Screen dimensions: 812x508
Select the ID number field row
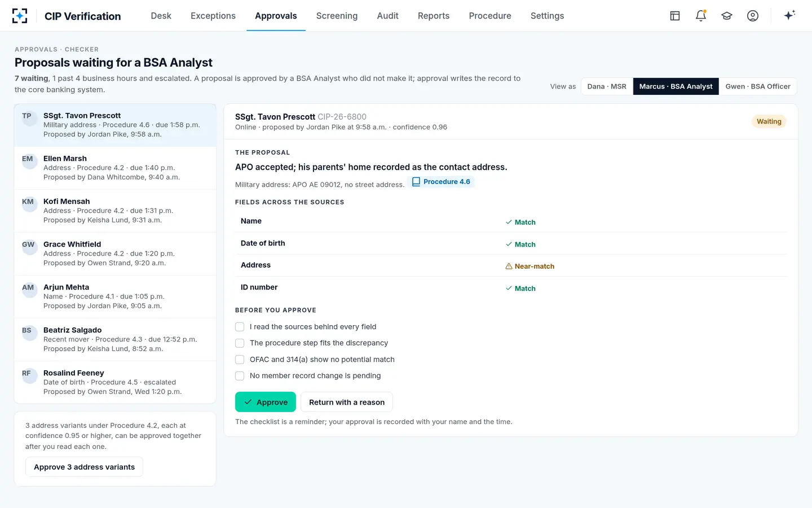511,287
